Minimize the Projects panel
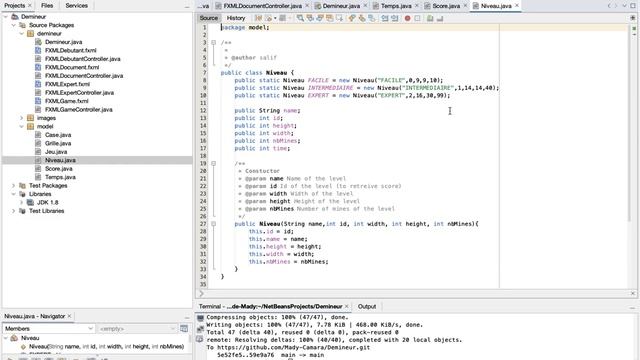This screenshot has width=640, height=360. click(187, 6)
